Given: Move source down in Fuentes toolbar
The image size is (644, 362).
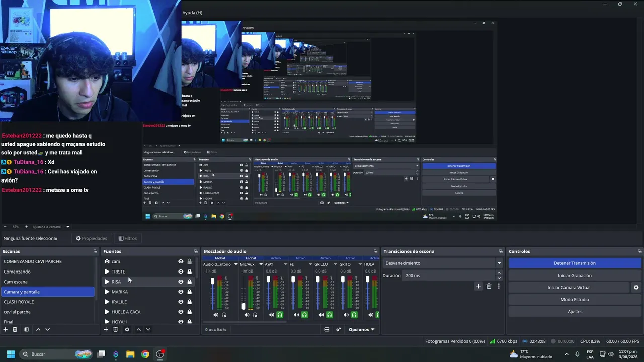Looking at the screenshot, I should 148,329.
